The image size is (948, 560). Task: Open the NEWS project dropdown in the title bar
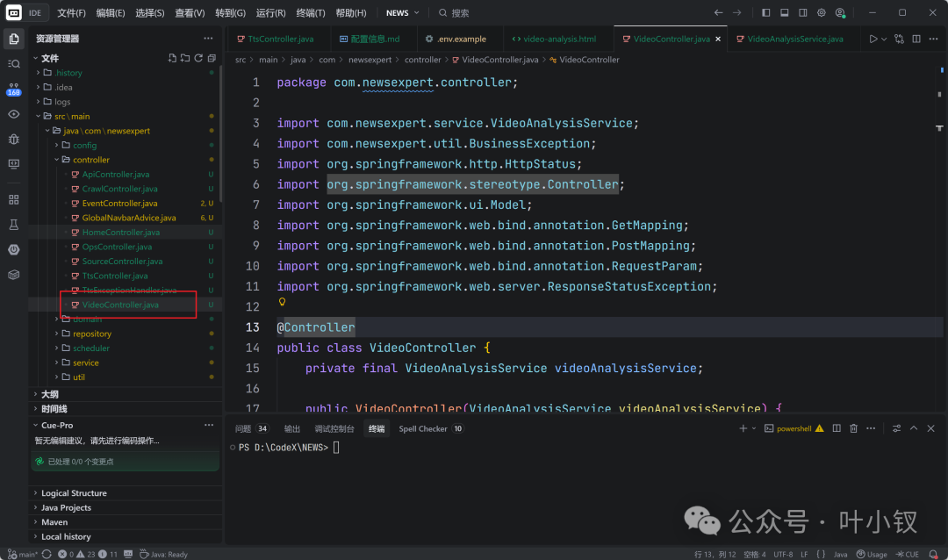point(403,12)
